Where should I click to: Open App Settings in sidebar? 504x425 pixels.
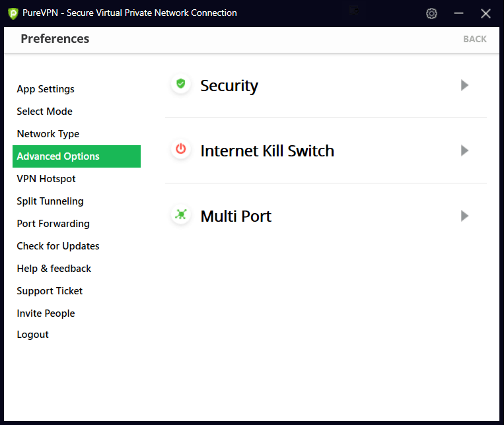46,89
